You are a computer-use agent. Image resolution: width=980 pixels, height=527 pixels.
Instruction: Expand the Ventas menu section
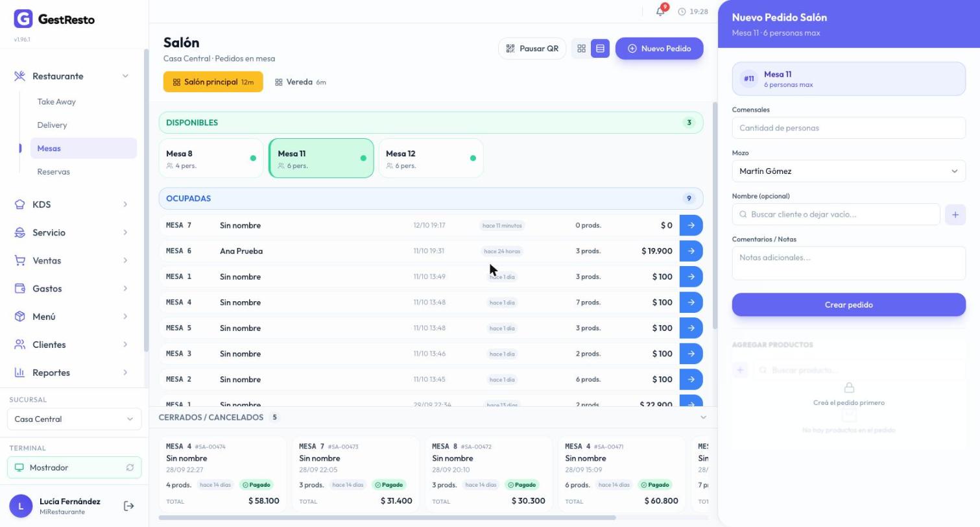(125, 260)
